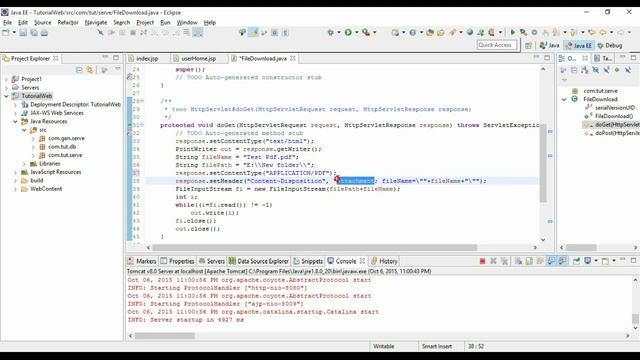This screenshot has height=360, width=640.
Task: Select doGet method in Outline
Action: pos(611,124)
